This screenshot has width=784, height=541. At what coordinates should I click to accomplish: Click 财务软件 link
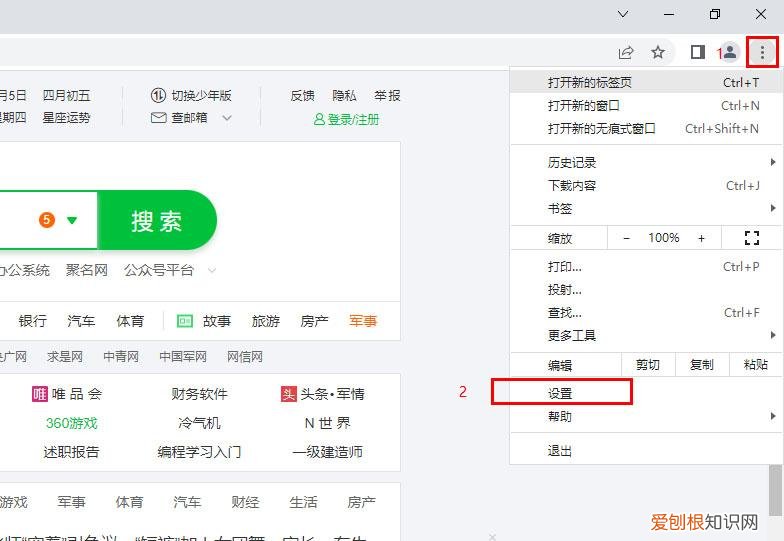[x=199, y=394]
